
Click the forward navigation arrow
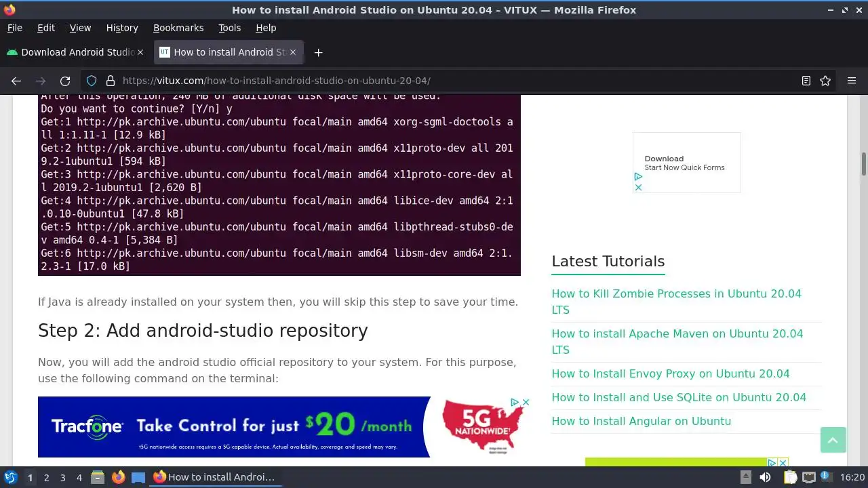[x=41, y=81]
